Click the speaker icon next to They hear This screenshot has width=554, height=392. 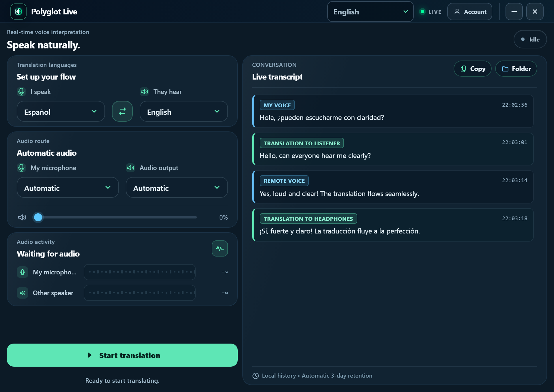[144, 92]
